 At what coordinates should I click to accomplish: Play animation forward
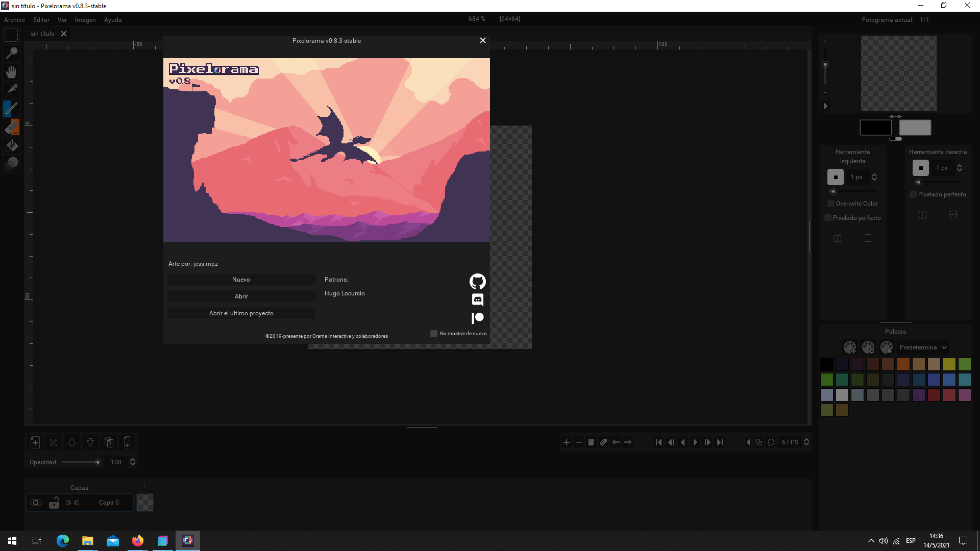(695, 442)
